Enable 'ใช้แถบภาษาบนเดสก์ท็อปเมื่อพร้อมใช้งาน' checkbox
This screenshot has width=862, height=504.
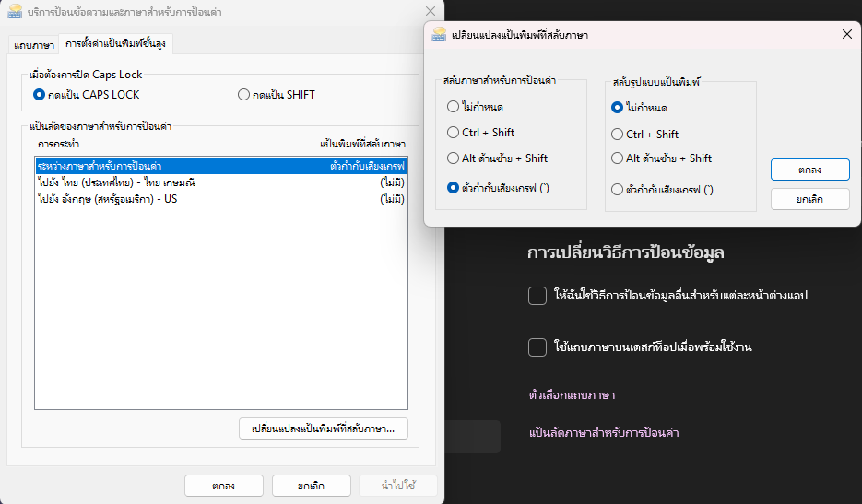(x=537, y=347)
